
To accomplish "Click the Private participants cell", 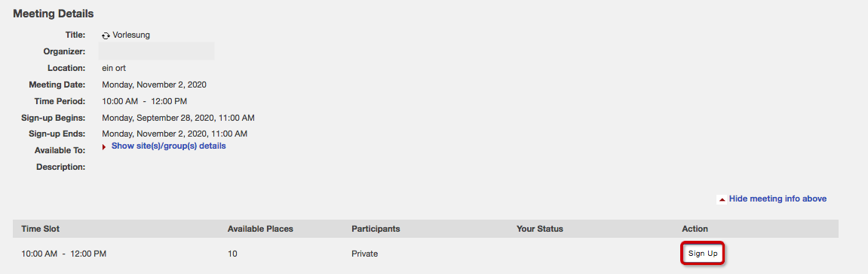I will (364, 254).
